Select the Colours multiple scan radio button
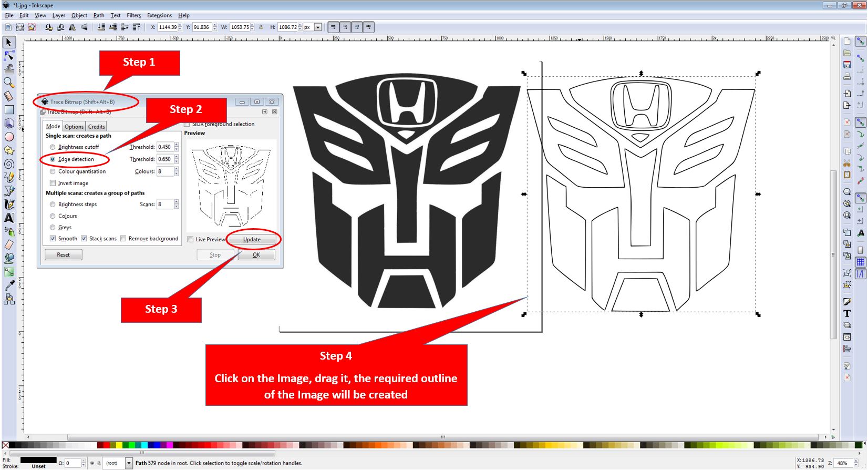Viewport: 868px width, 470px height. click(53, 216)
